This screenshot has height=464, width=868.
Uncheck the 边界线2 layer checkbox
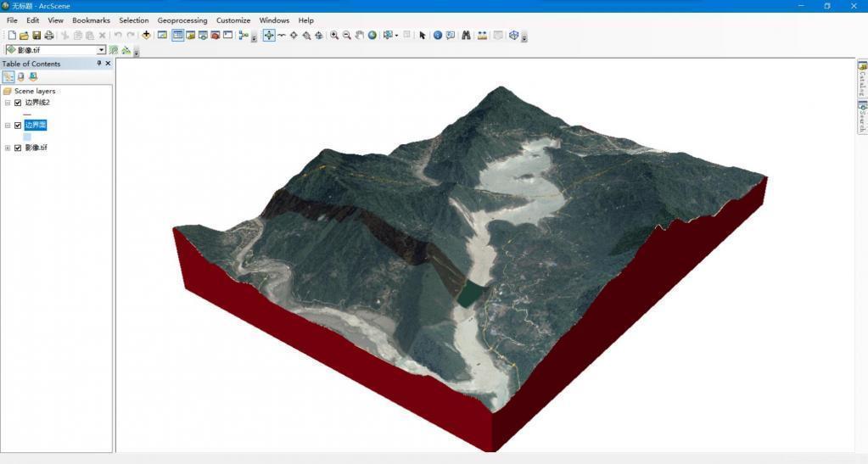[x=18, y=103]
